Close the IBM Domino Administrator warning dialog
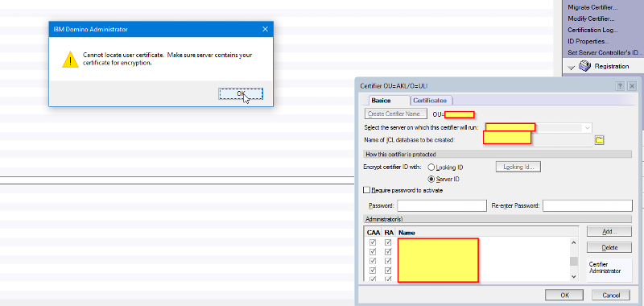This screenshot has height=306, width=644. [x=265, y=29]
